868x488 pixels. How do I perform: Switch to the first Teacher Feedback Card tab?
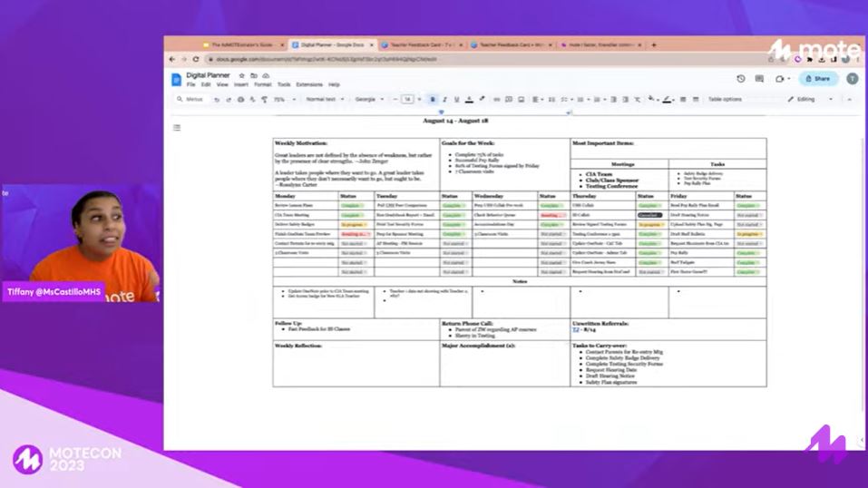(423, 44)
